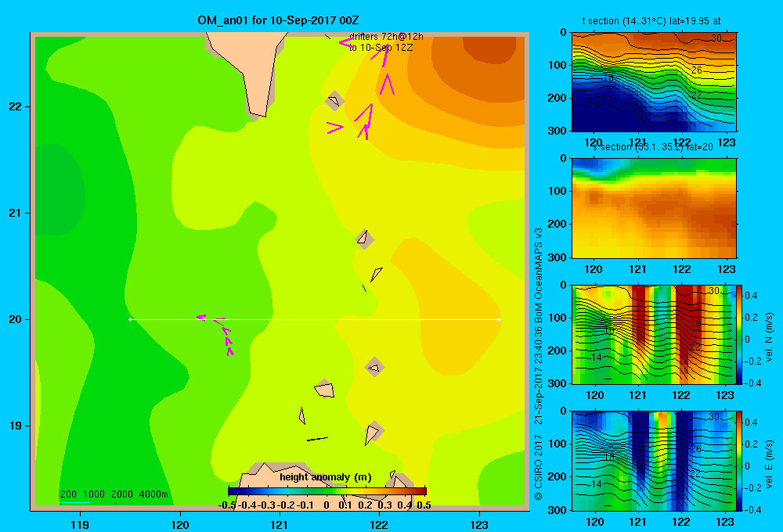This screenshot has height=532, width=783.
Task: Click the '200 1000 2000 4000m' depth legend
Action: point(114,494)
